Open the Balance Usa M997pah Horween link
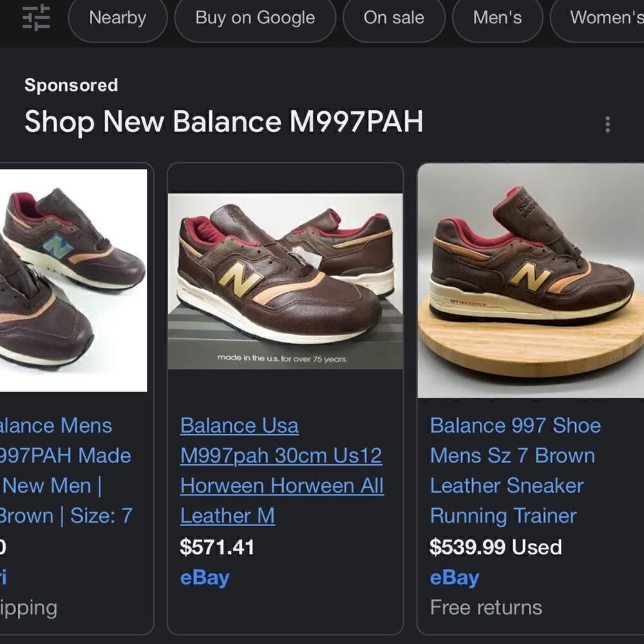This screenshot has height=644, width=644. [282, 471]
